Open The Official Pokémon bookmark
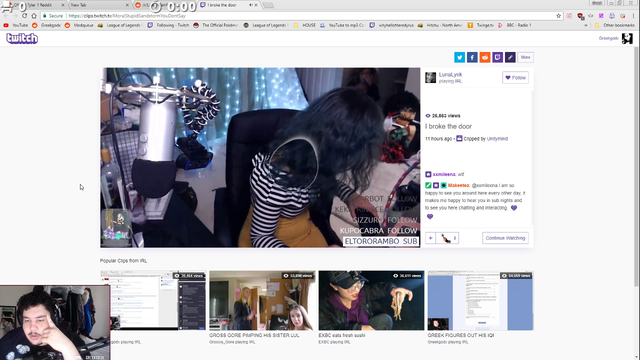Screen dimensions: 640x360 [x=216, y=25]
